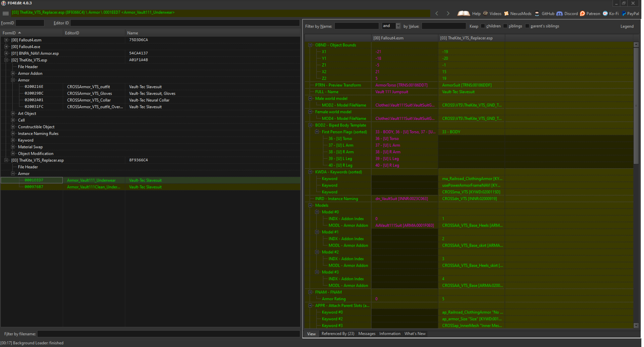Enable Keep children checkbox
The image size is (644, 347).
point(483,26)
